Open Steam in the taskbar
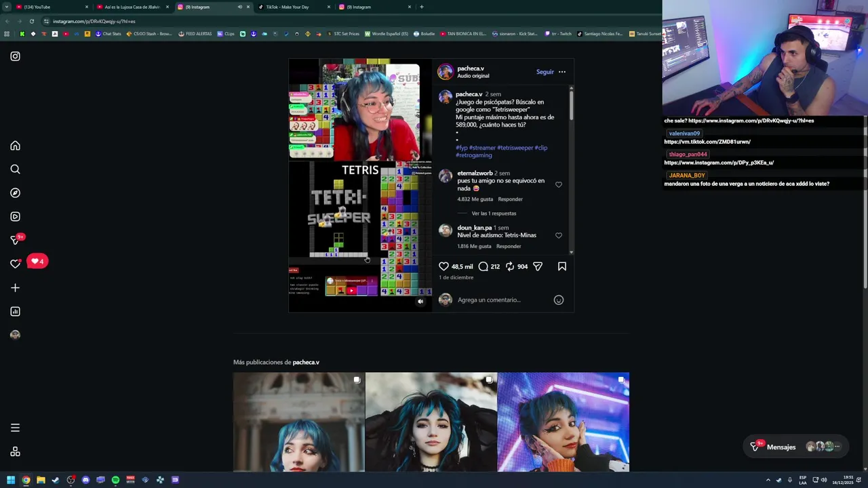This screenshot has height=488, width=868. coord(56,480)
